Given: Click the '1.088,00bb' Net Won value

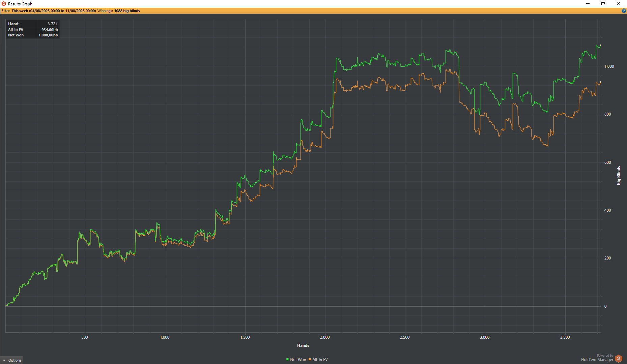Looking at the screenshot, I should 48,35.
